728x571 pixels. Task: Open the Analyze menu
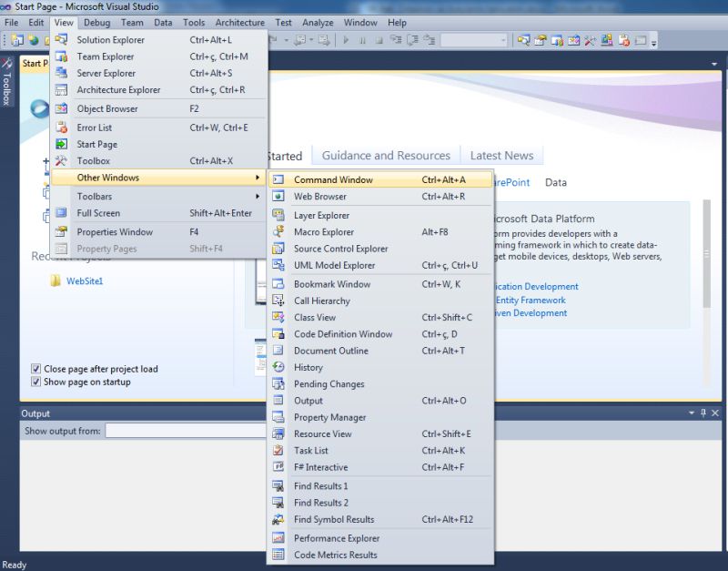coord(318,22)
